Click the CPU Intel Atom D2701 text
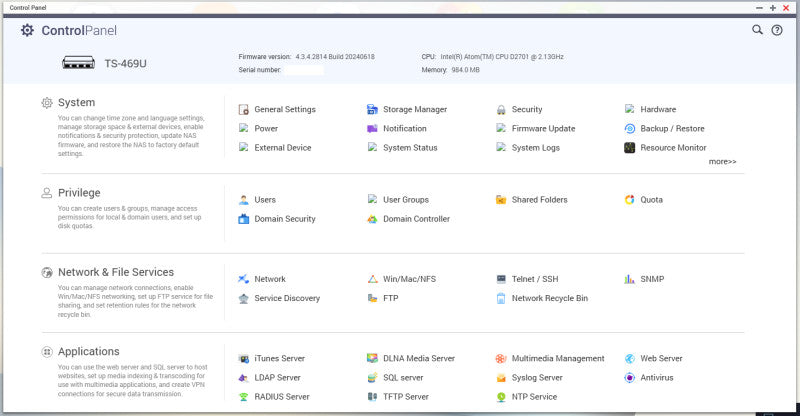Viewport: 800px width, 416px height. 502,57
